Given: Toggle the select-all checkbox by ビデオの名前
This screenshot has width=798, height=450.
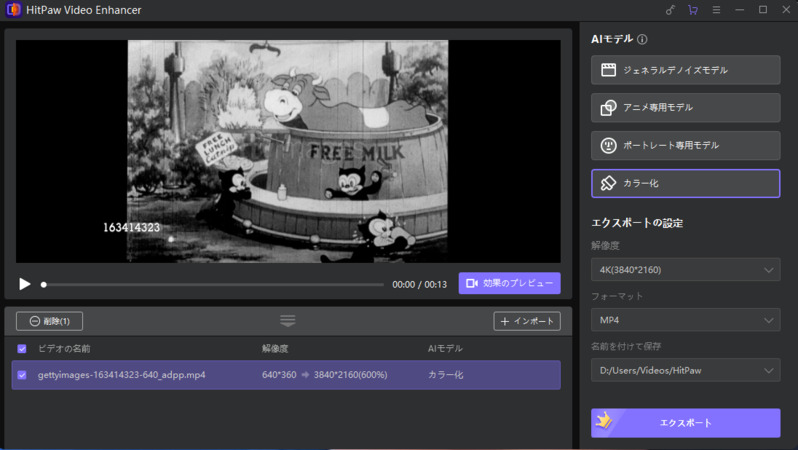Looking at the screenshot, I should tap(22, 349).
